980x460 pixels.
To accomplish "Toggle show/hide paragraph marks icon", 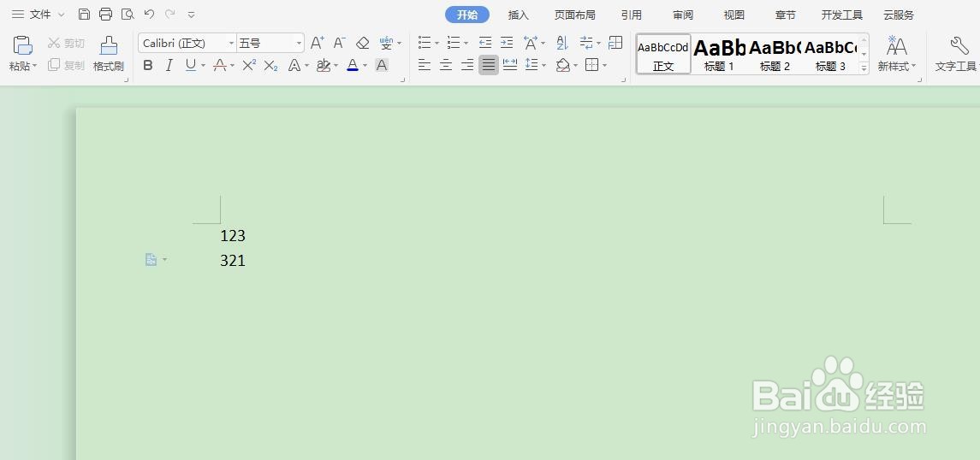I will (586, 43).
